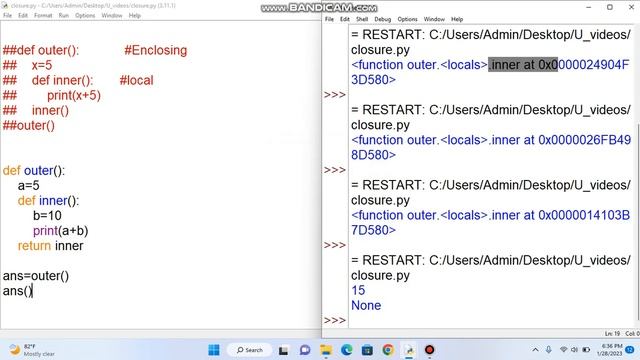Click the 'Ln: 19' status bar entry
Image resolution: width=640 pixels, height=360 pixels.
click(612, 333)
